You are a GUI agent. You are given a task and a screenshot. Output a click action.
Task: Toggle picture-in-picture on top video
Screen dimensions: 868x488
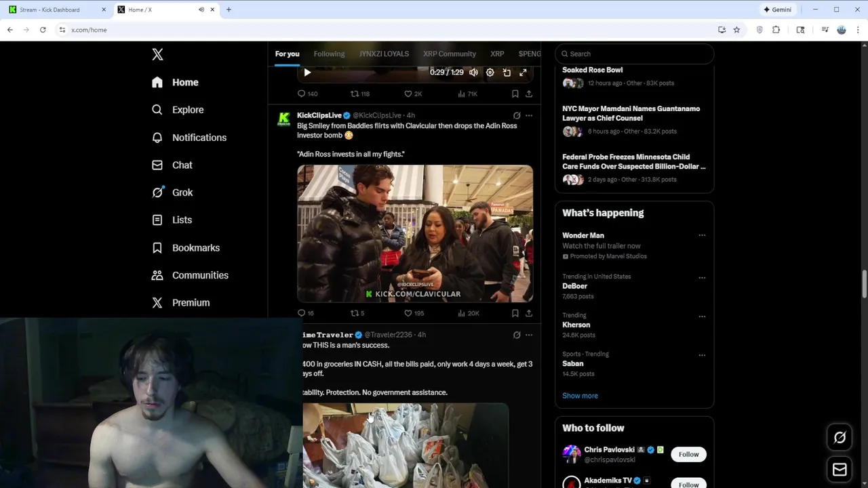coord(507,73)
